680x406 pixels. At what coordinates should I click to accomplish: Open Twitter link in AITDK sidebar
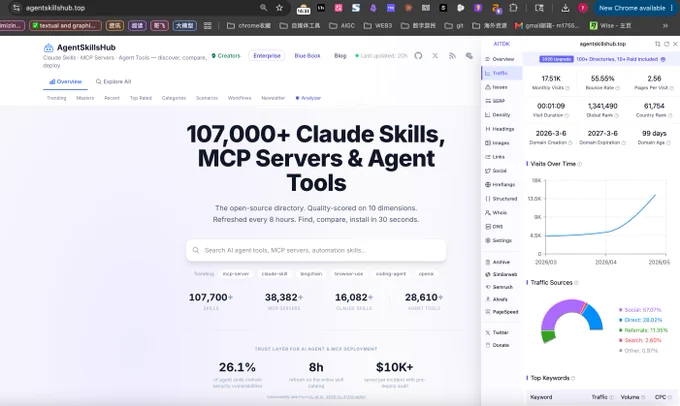click(x=497, y=332)
